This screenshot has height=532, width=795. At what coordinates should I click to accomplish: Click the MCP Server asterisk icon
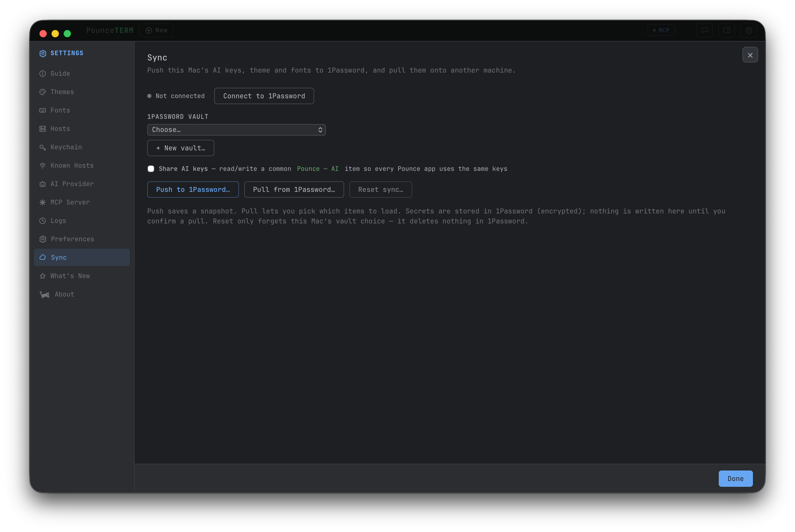42,202
